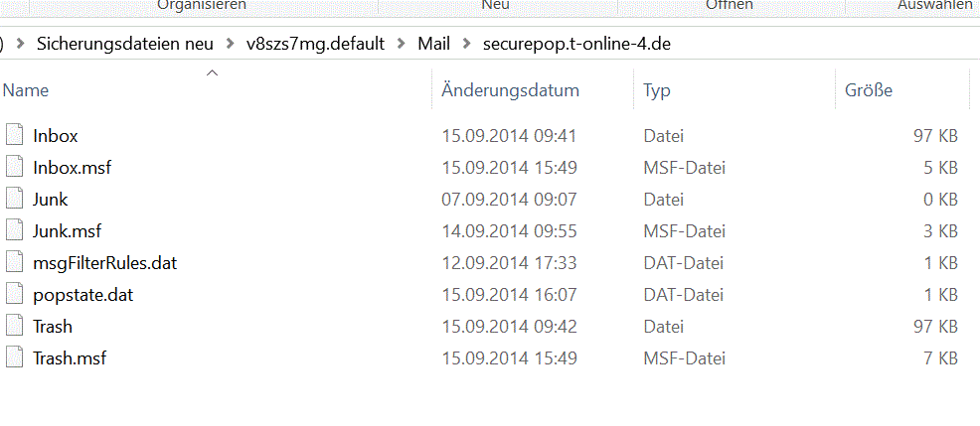Select the popstate.dat file icon
The height and width of the screenshot is (426, 980).
14,295
